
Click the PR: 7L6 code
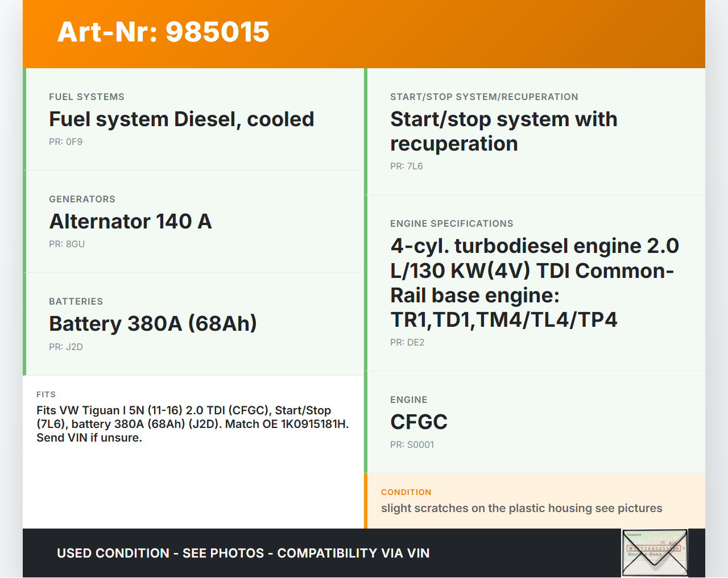(x=406, y=167)
